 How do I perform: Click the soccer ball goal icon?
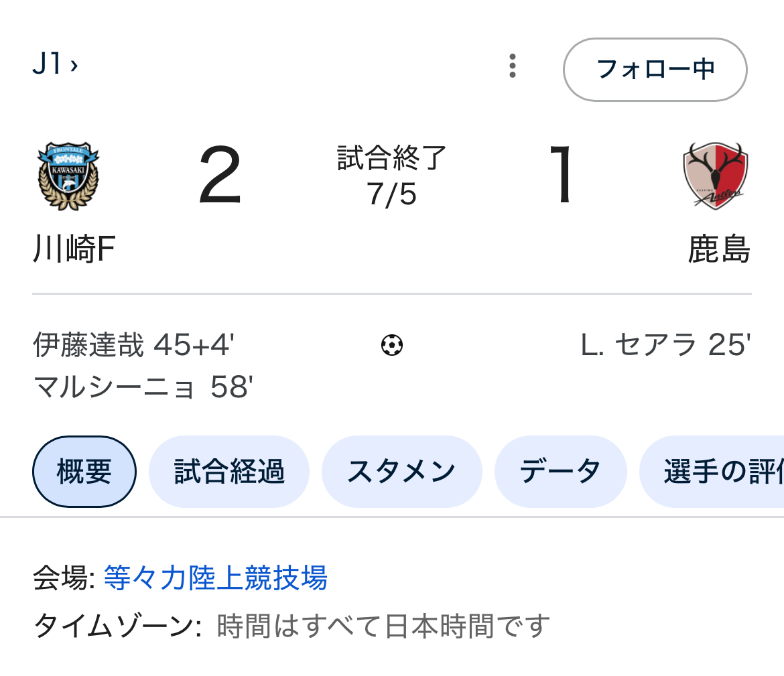[x=392, y=346]
